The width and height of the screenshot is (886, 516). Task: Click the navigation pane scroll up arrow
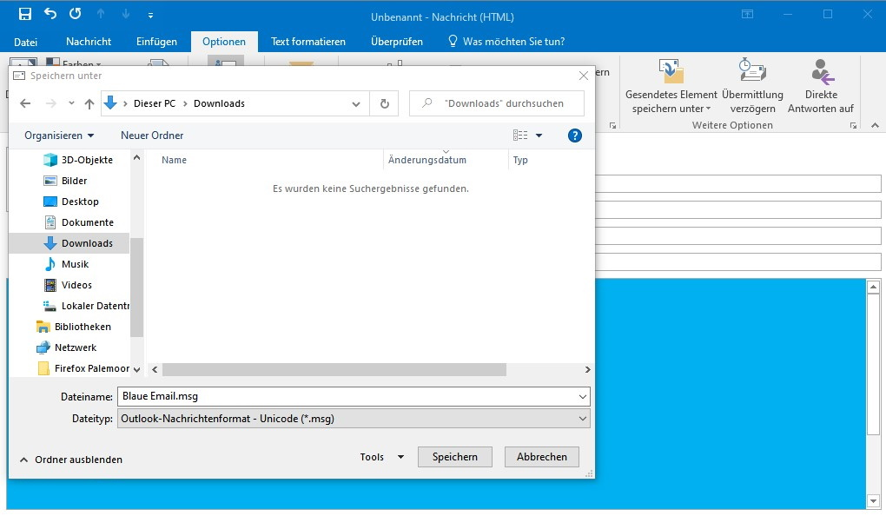point(137,158)
